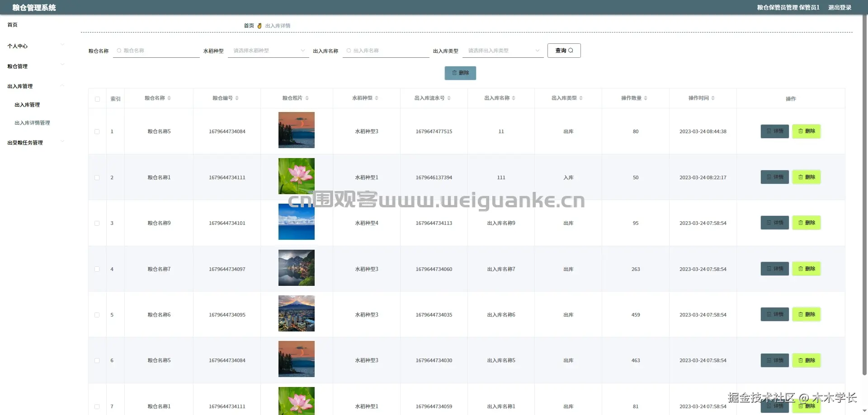Click the 查询 search button
Screen dimensions: 868x415
pyautogui.click(x=564, y=51)
